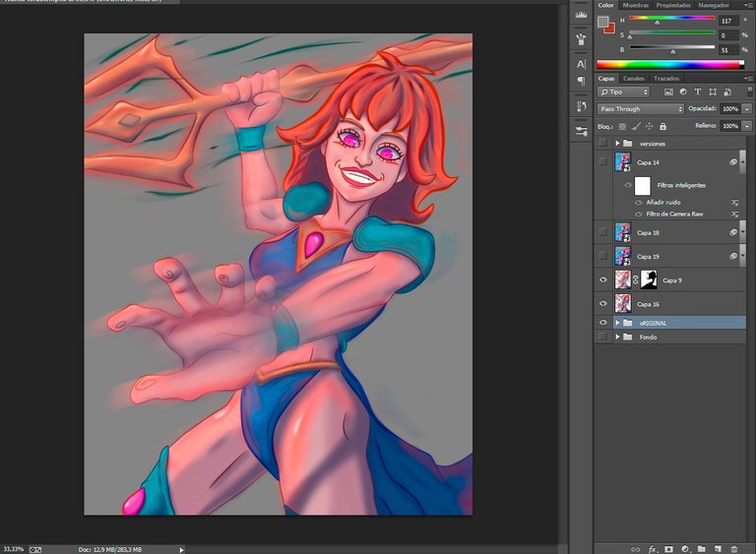756x554 pixels.
Task: Show the Capa 18 layer
Action: 602,232
